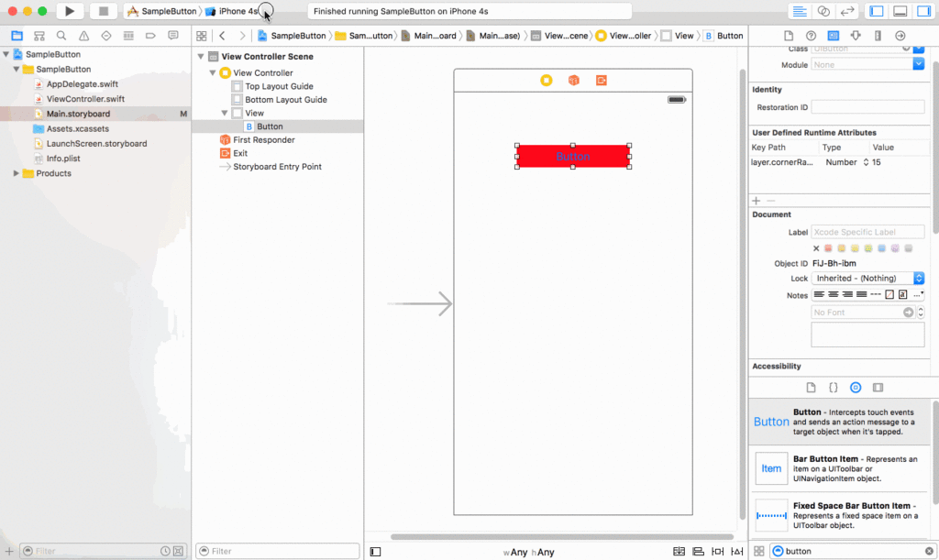Open the related items grid menu
Image resolution: width=939 pixels, height=560 pixels.
202,36
